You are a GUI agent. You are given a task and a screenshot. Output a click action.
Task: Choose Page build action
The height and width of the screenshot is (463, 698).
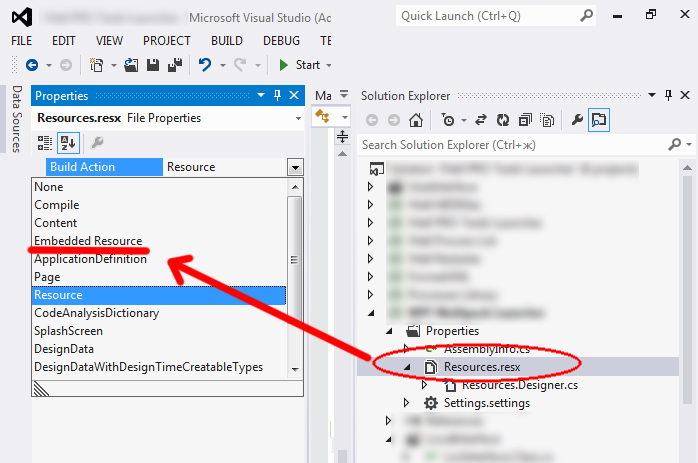(x=158, y=277)
